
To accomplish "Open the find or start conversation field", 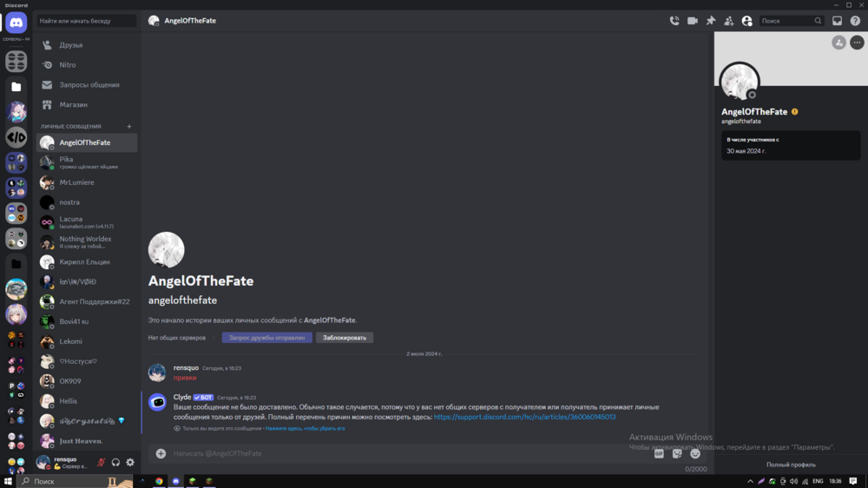I will pyautogui.click(x=86, y=21).
